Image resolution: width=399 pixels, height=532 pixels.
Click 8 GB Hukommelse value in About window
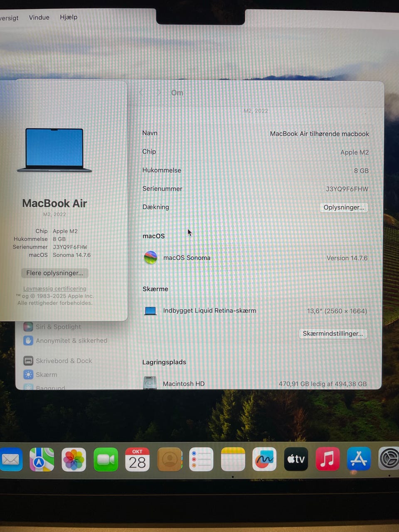click(59, 239)
